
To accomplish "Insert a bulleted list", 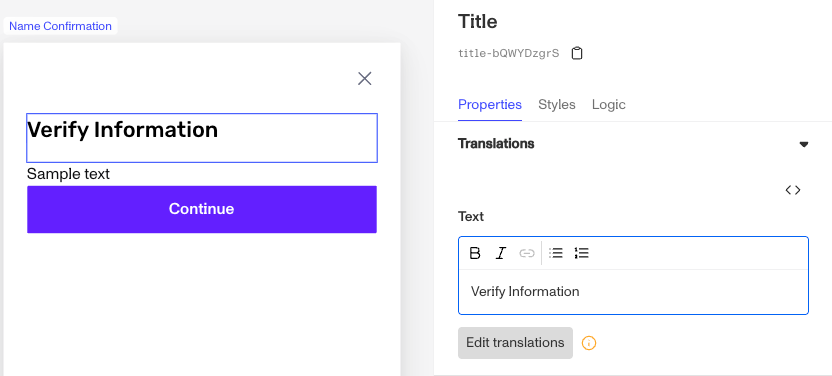I will pos(556,253).
